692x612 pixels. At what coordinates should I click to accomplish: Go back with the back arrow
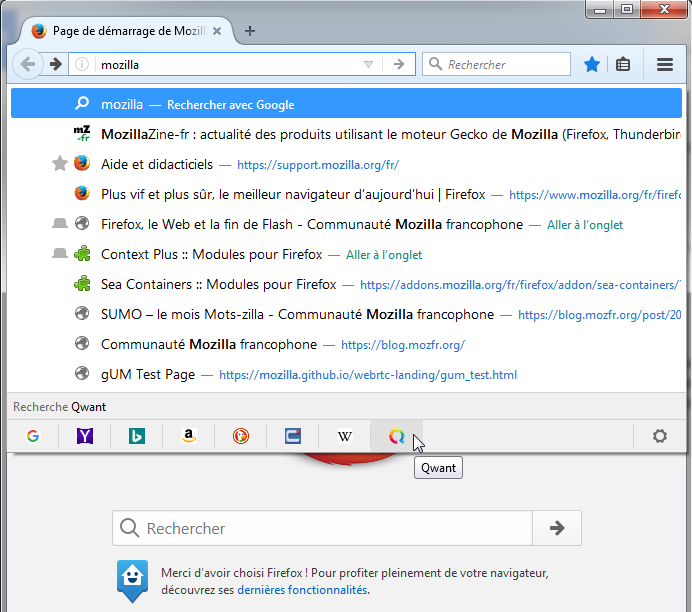coord(28,64)
